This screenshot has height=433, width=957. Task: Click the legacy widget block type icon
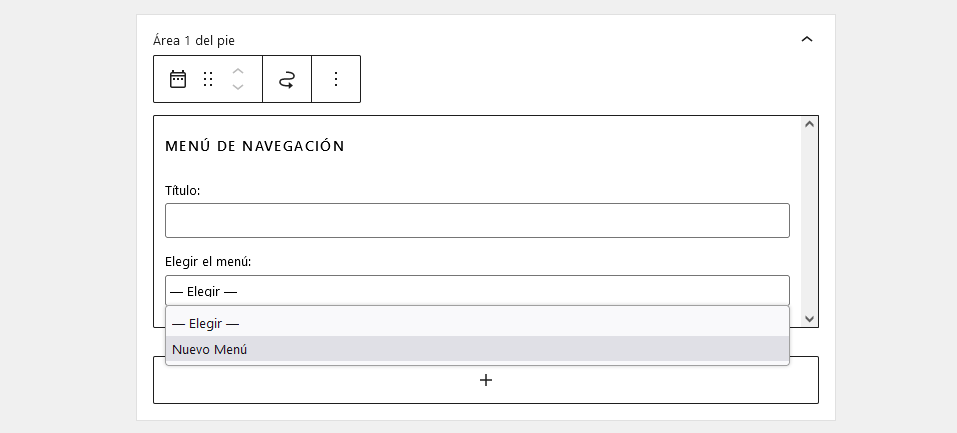coord(178,79)
